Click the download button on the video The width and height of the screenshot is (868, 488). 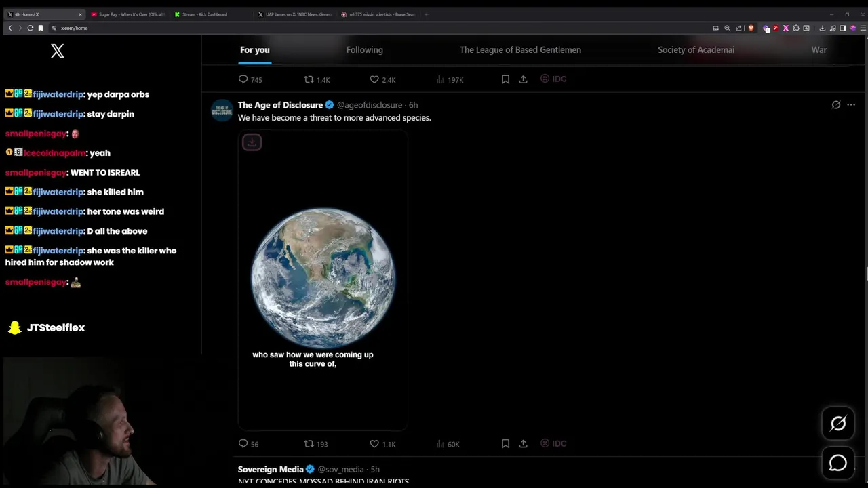252,142
